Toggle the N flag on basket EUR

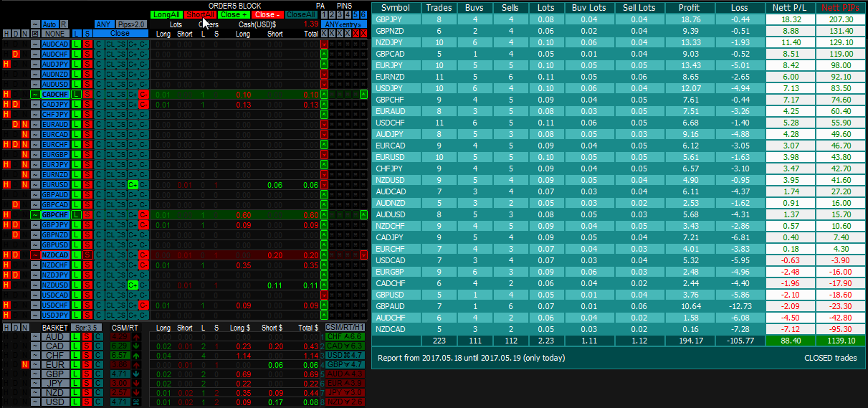[25, 365]
